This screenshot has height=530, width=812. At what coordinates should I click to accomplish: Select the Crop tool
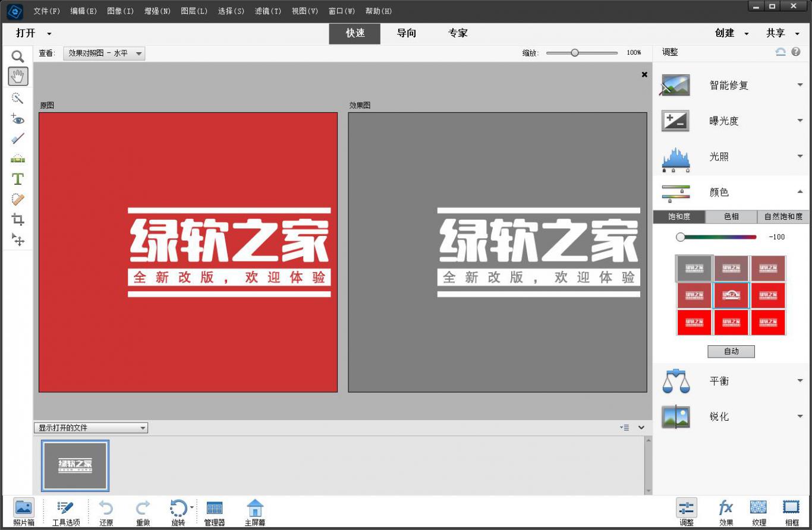pos(18,219)
